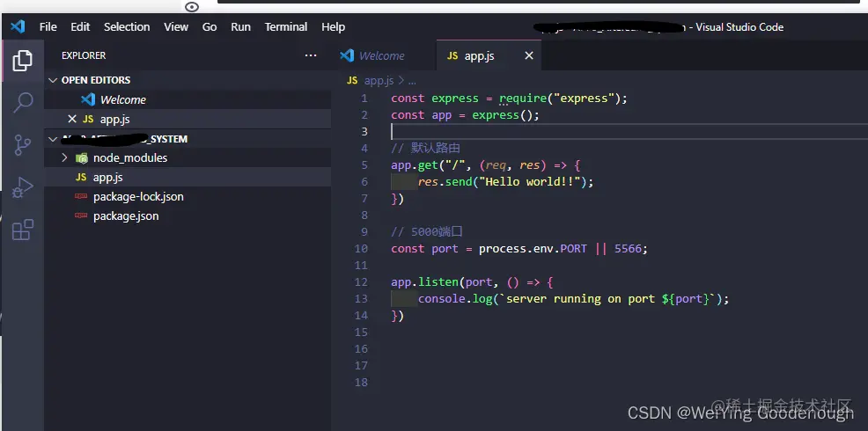Viewport: 868px width, 431px height.
Task: Click the EXPLORER panel title
Action: click(84, 55)
